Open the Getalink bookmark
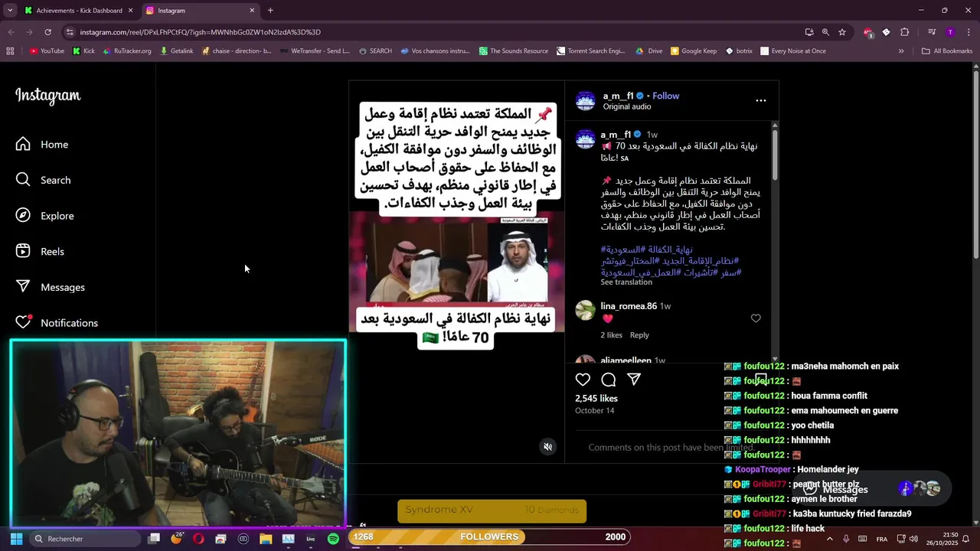 177,51
